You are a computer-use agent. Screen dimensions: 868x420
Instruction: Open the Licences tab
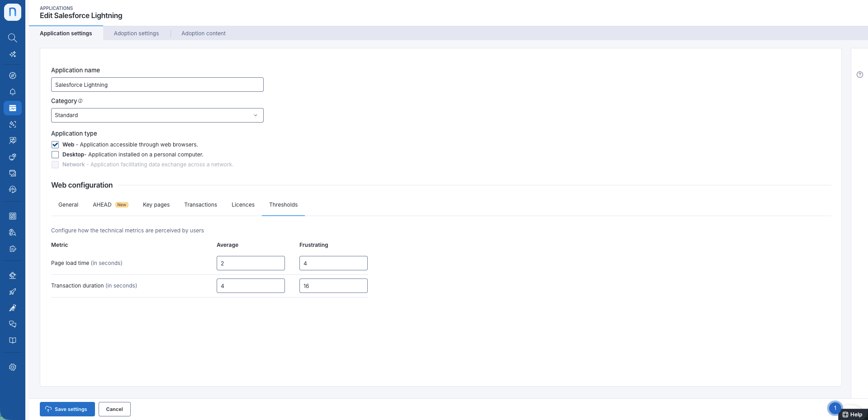(243, 205)
